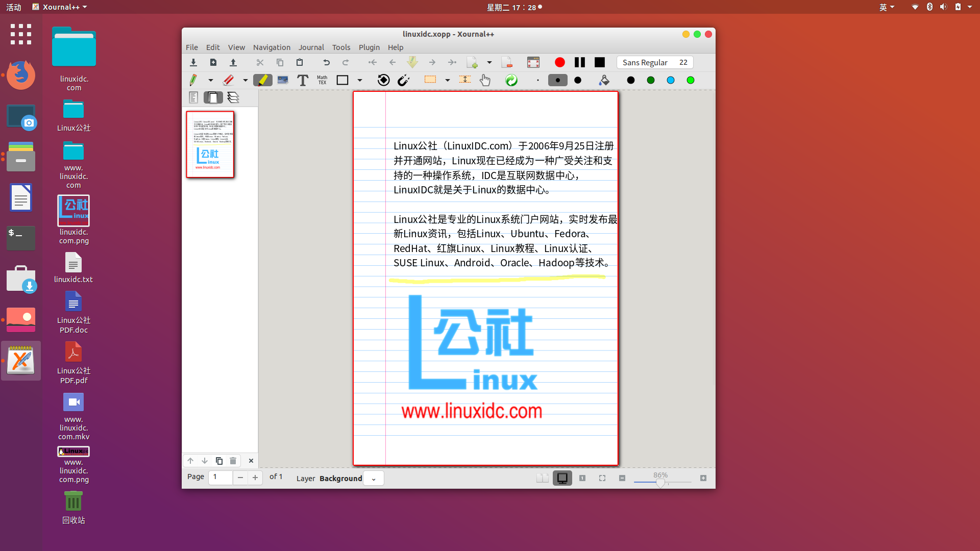Pick the light blue color swatch
The width and height of the screenshot is (980, 551).
[671, 80]
